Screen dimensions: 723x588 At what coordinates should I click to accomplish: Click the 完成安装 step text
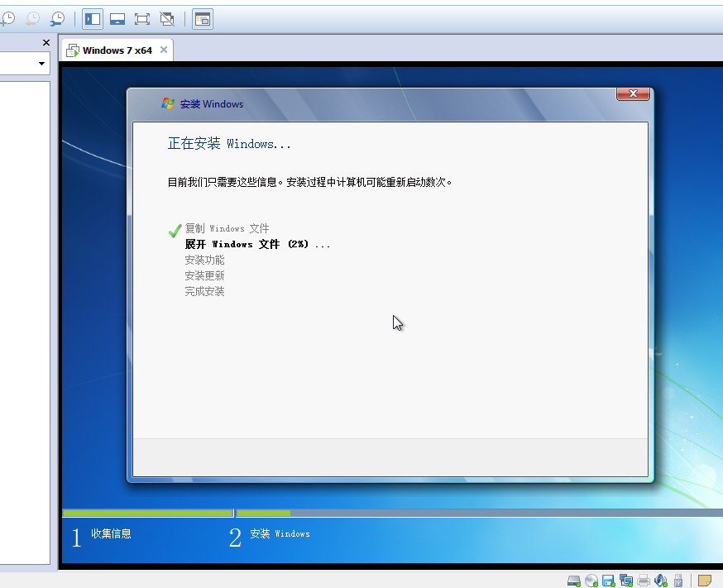[204, 291]
